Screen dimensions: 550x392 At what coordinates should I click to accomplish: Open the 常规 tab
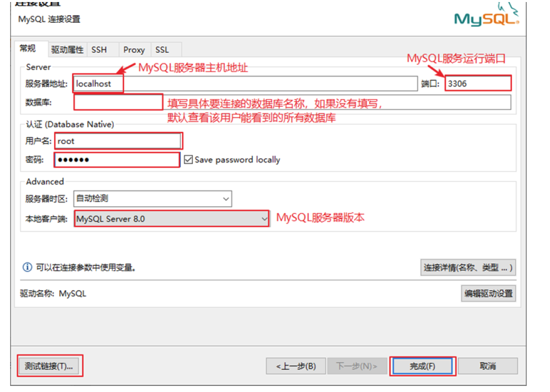pyautogui.click(x=28, y=49)
